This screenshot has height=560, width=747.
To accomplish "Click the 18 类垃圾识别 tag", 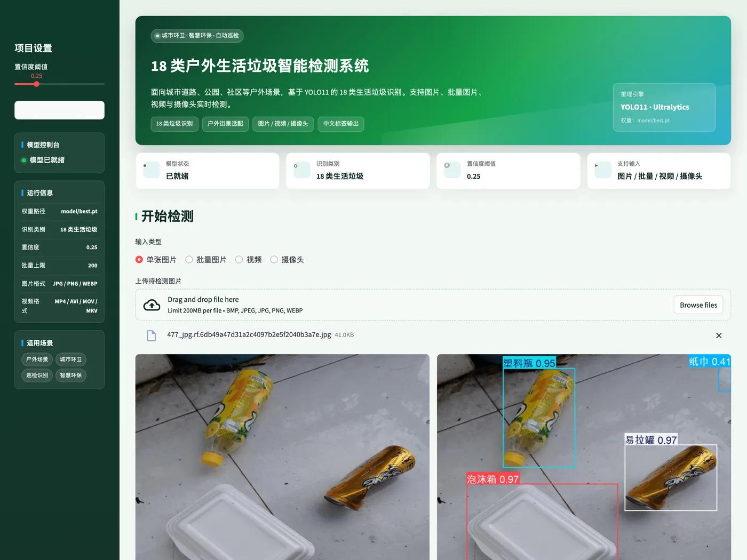I will click(x=174, y=124).
